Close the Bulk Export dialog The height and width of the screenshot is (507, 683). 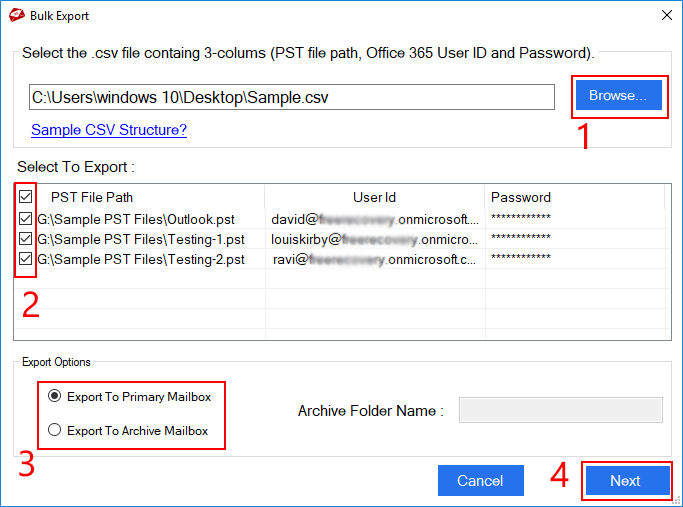(x=666, y=15)
